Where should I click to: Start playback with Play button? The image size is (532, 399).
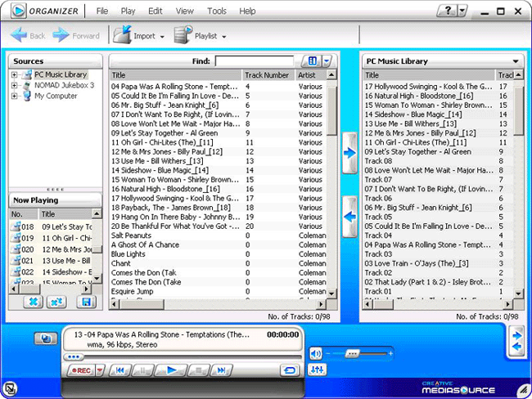[x=171, y=370]
